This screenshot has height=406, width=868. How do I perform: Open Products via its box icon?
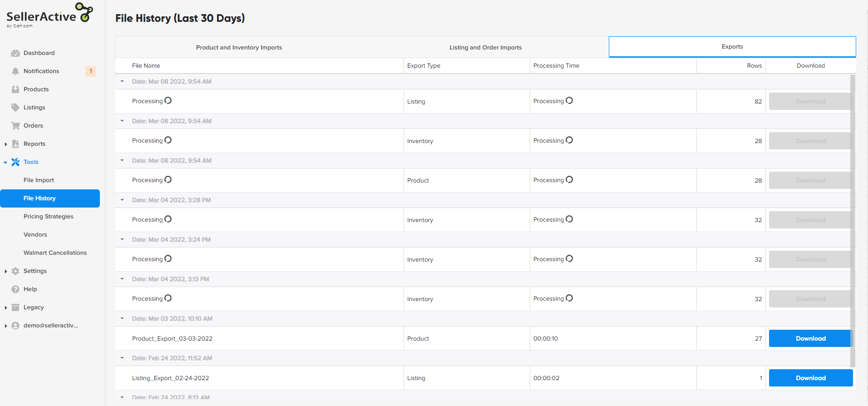click(x=15, y=89)
